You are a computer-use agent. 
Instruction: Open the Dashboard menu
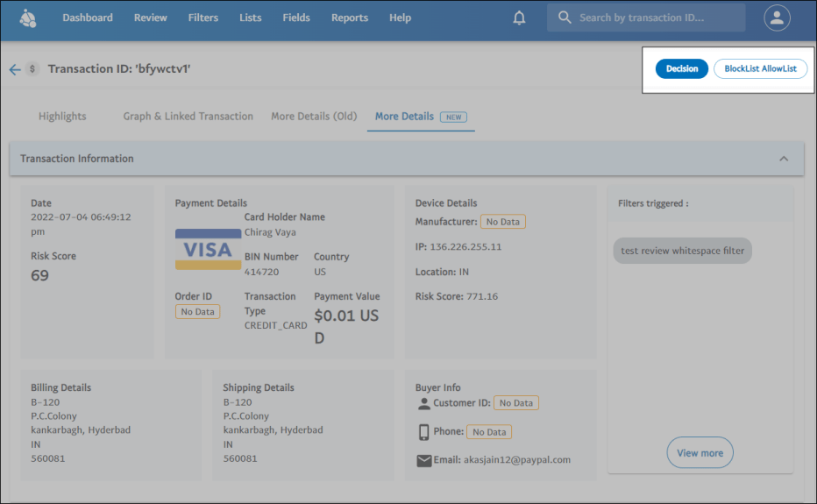(x=88, y=18)
